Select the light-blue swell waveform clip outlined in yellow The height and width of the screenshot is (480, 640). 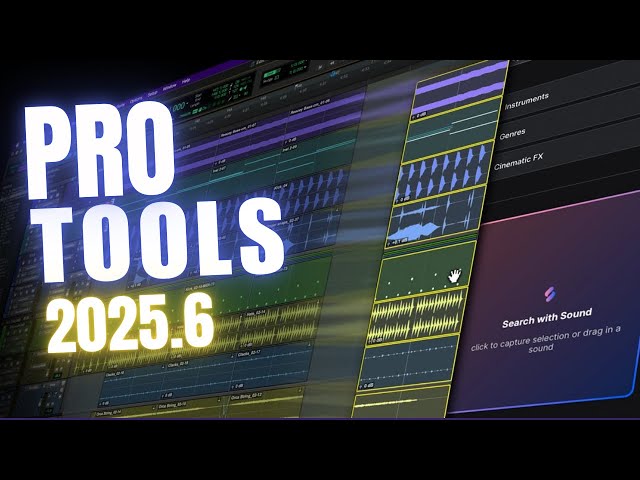[434, 217]
